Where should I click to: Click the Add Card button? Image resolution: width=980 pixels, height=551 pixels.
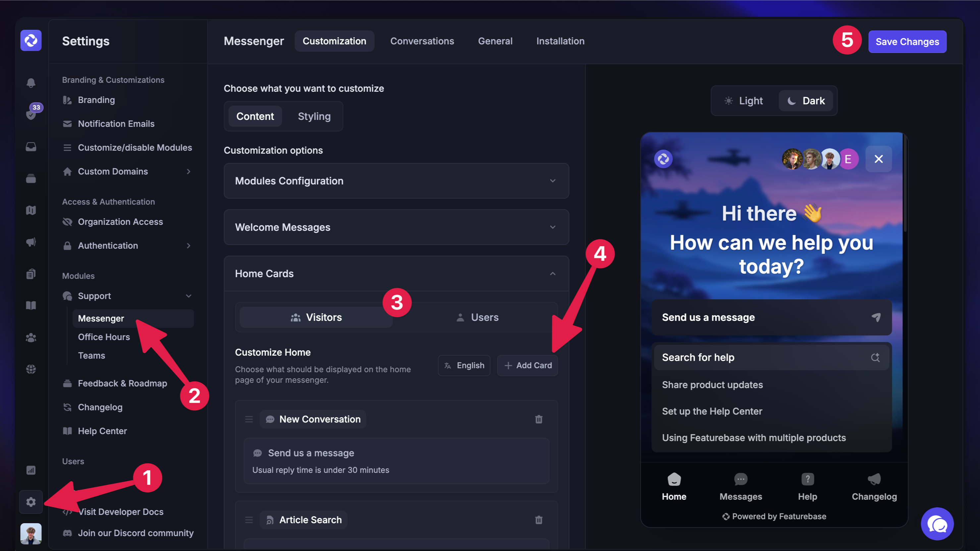pyautogui.click(x=527, y=366)
